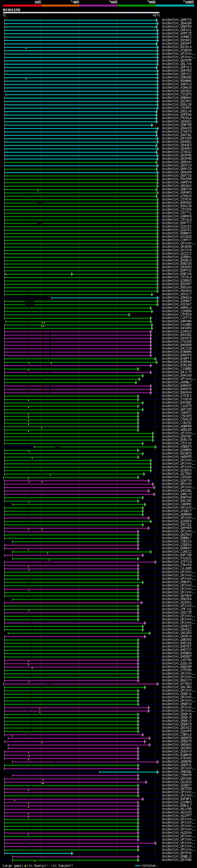This screenshot has height=868, width=197.
Task: Click the red ~20% identity legend bar
Action: 22,6
